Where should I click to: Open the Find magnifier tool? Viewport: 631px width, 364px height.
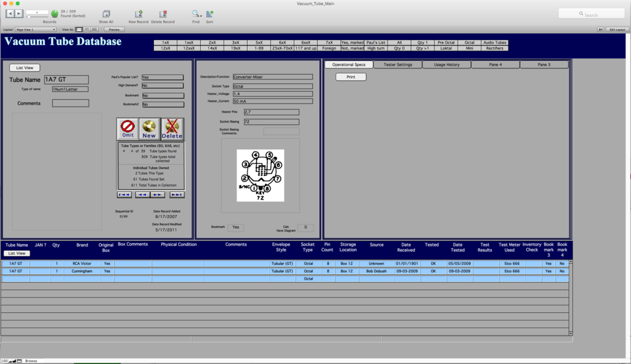pyautogui.click(x=195, y=14)
